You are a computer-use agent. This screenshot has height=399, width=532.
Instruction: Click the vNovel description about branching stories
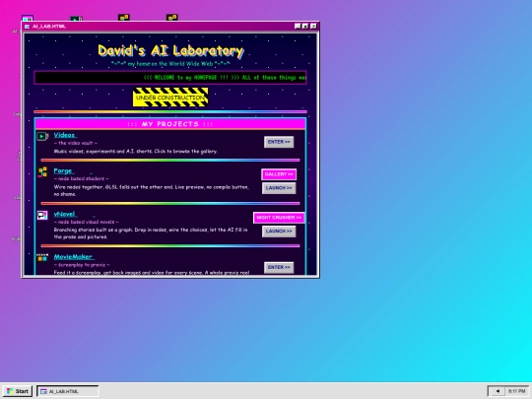(x=151, y=233)
